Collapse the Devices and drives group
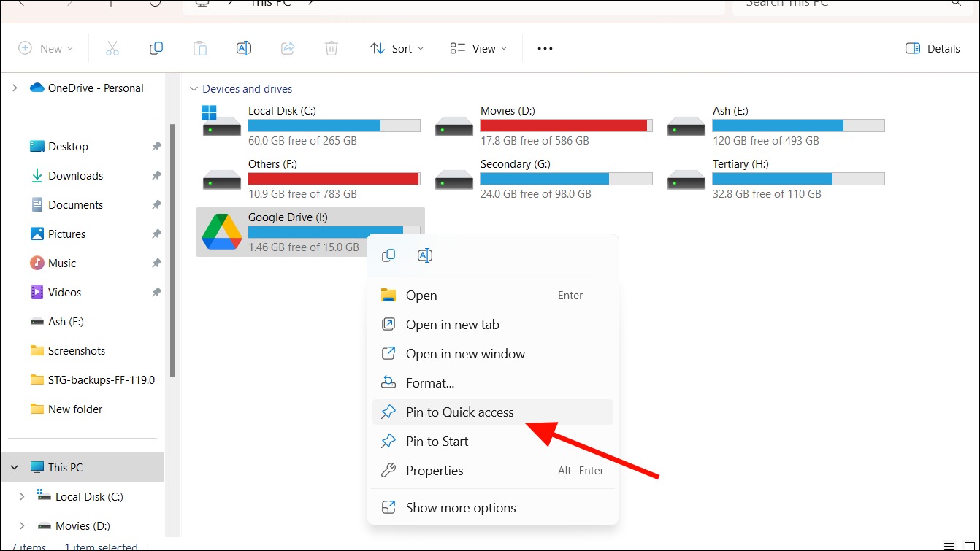This screenshot has height=551, width=980. coord(194,89)
